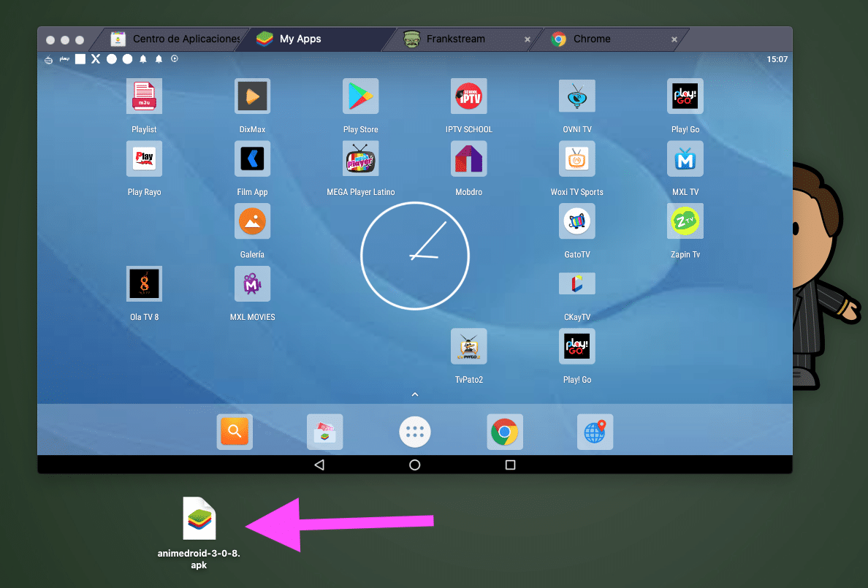The image size is (868, 588).
Task: Open IPTV SCHOOL
Action: 468,96
